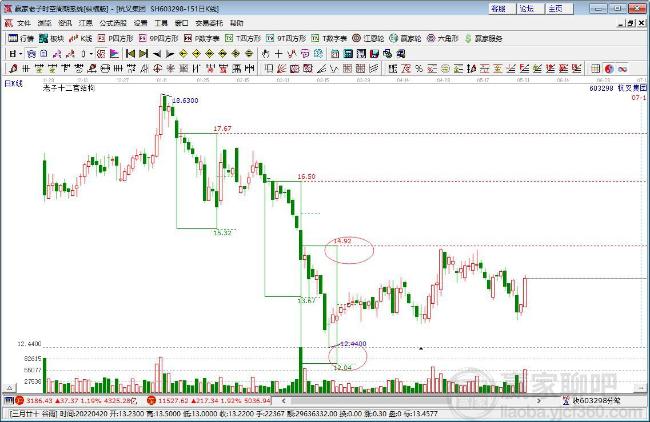This screenshot has width=650, height=422.
Task: Click the red pencil drawing icon
Action: 12,68
